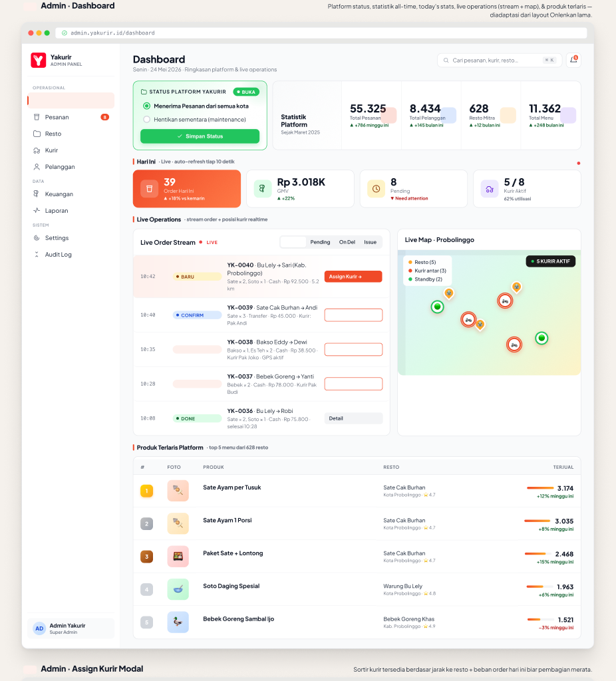The height and width of the screenshot is (681, 616).
Task: Click the secure site icon in address bar
Action: tap(65, 33)
